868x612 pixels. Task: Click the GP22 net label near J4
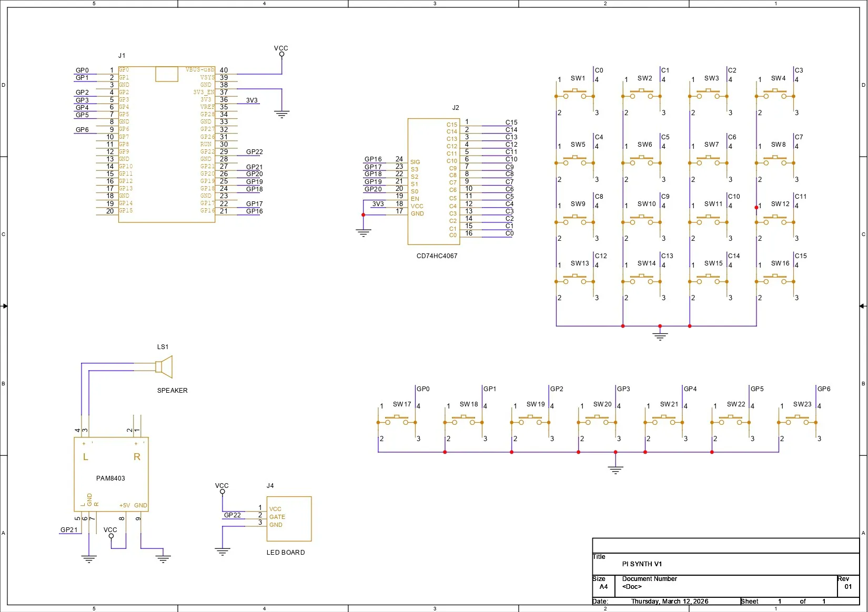[233, 515]
